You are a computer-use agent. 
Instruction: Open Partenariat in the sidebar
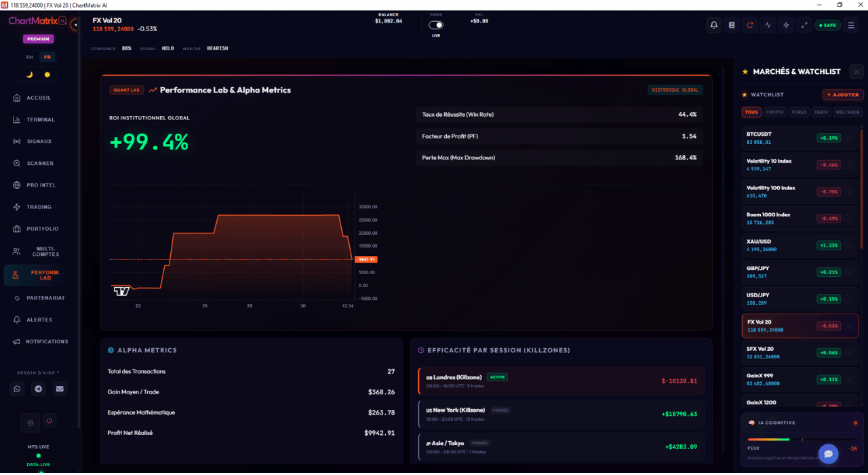[39, 298]
